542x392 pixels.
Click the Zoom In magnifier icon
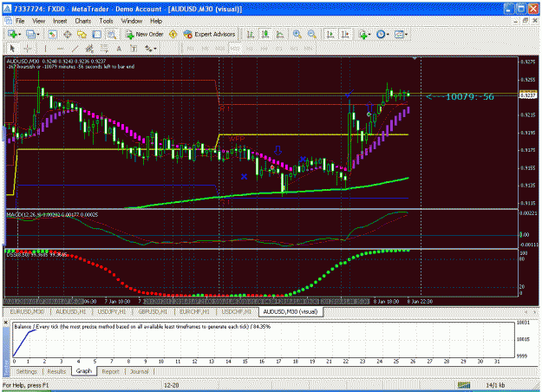(x=297, y=34)
